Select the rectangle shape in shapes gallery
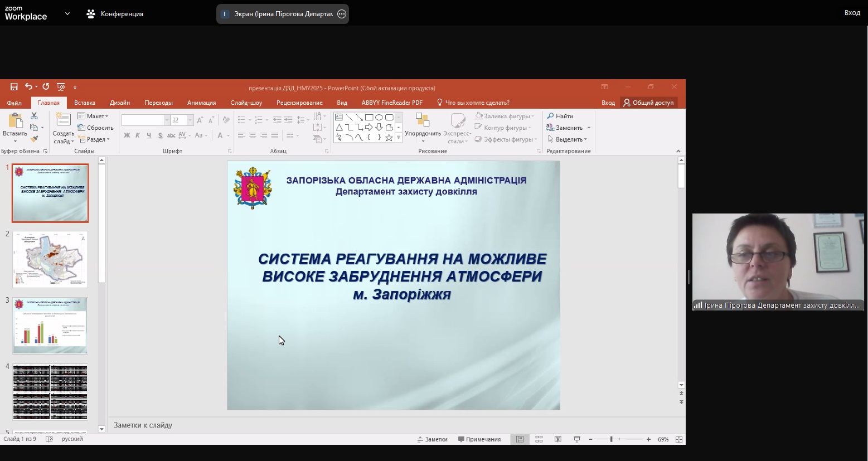 (x=369, y=117)
